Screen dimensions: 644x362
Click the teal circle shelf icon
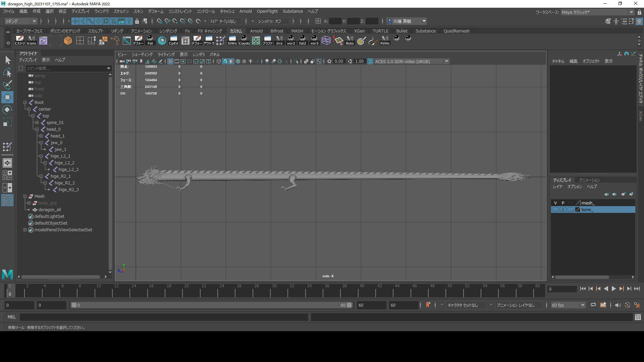[x=162, y=41]
